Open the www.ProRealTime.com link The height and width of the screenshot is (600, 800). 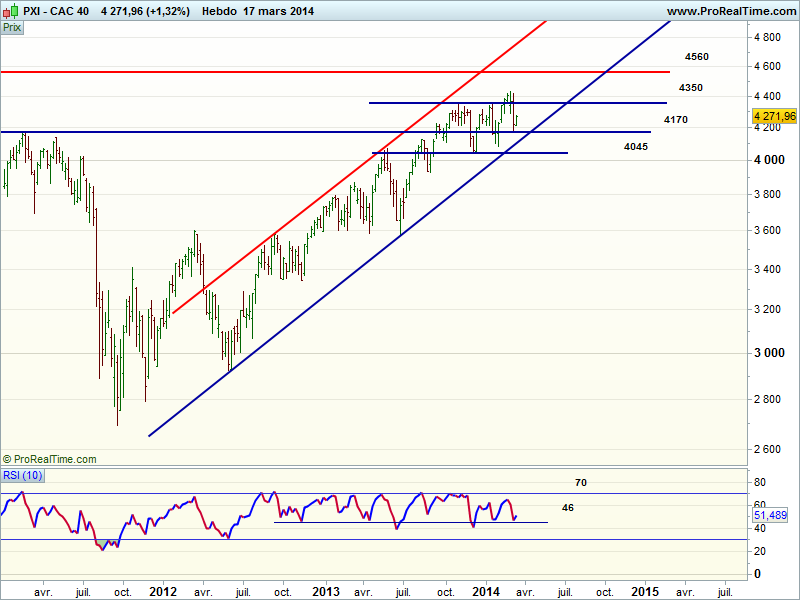click(731, 11)
